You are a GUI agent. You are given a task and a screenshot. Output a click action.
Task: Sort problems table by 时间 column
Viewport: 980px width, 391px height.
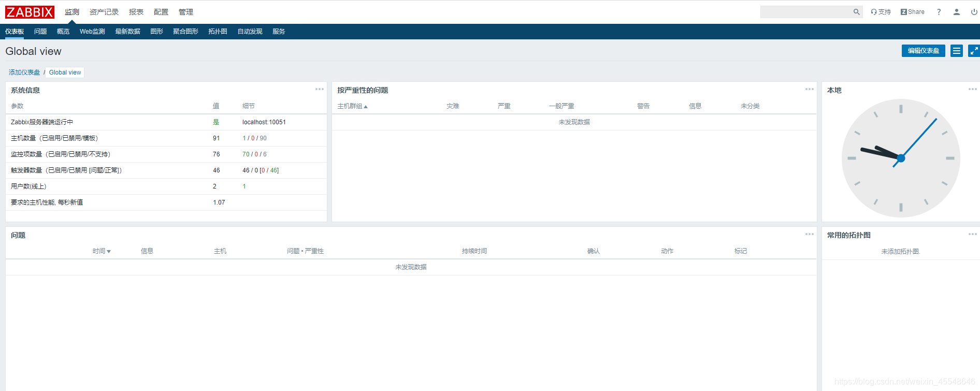102,251
